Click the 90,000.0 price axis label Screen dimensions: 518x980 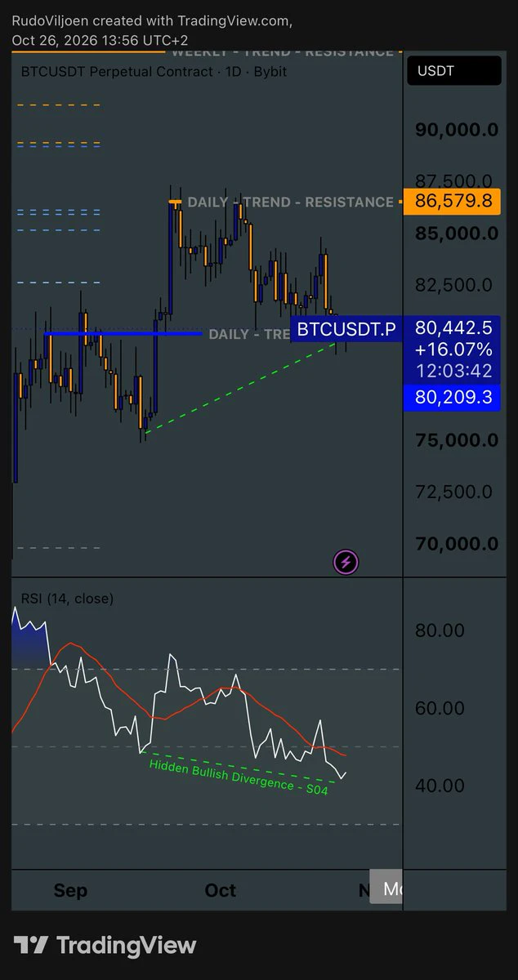457,130
